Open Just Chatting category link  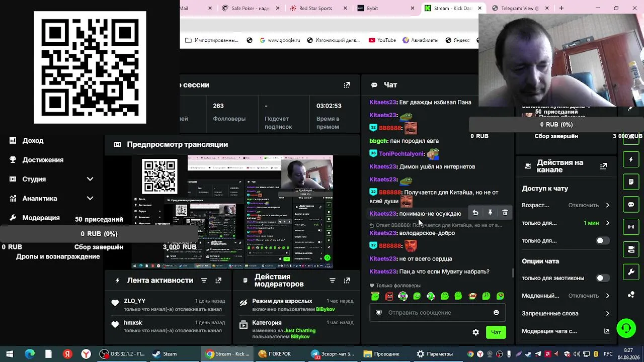(300, 331)
